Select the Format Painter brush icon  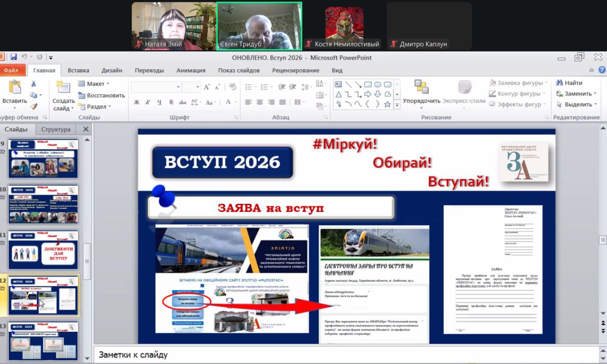(34, 106)
